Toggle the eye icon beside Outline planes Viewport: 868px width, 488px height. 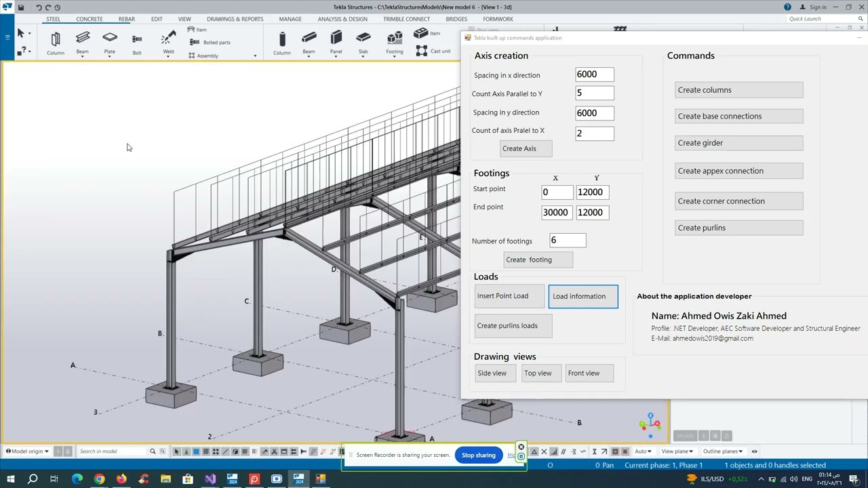(754, 451)
